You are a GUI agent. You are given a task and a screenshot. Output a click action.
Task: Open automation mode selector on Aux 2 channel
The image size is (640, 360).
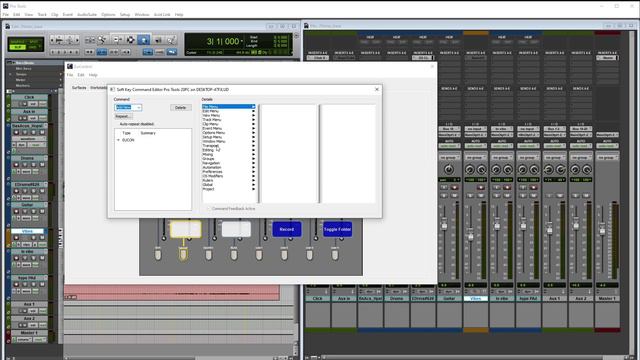point(581,146)
